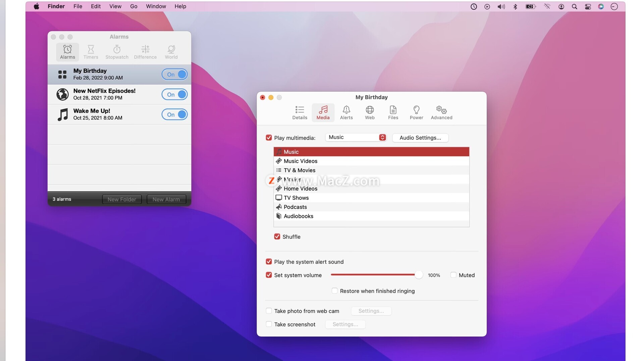Uncheck Play multimedia checkbox
This screenshot has width=644, height=361.
click(x=269, y=138)
